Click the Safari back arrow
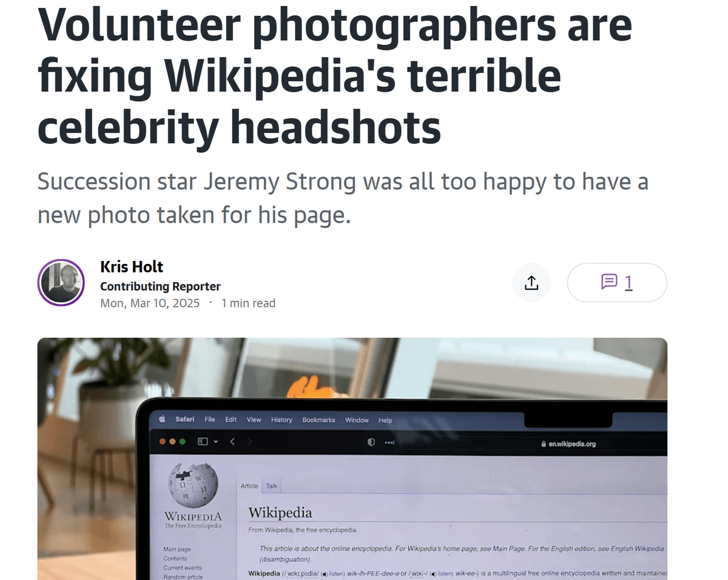This screenshot has width=728, height=580. [232, 442]
